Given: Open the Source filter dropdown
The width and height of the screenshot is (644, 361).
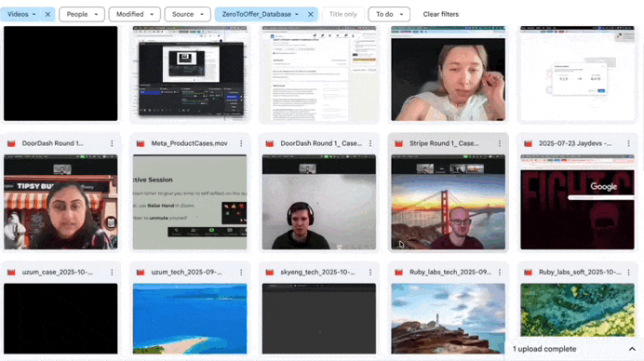Looking at the screenshot, I should pyautogui.click(x=187, y=14).
